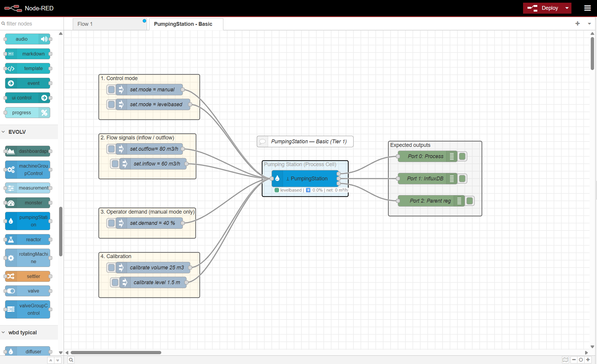Select the 4. Calibration group label
This screenshot has width=597, height=364.
pos(116,256)
